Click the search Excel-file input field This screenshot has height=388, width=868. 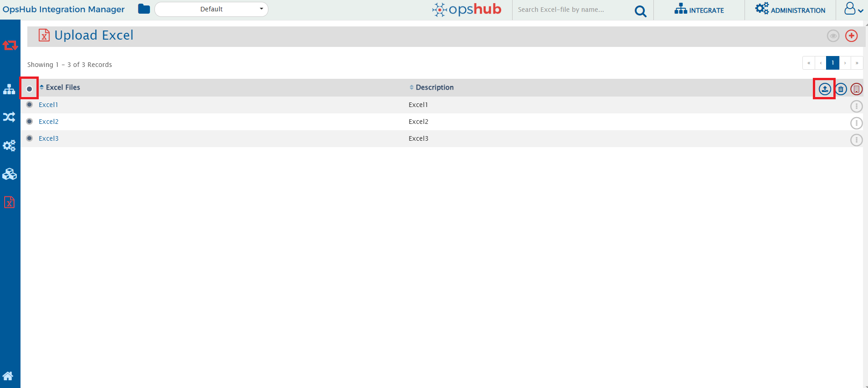[x=572, y=10]
